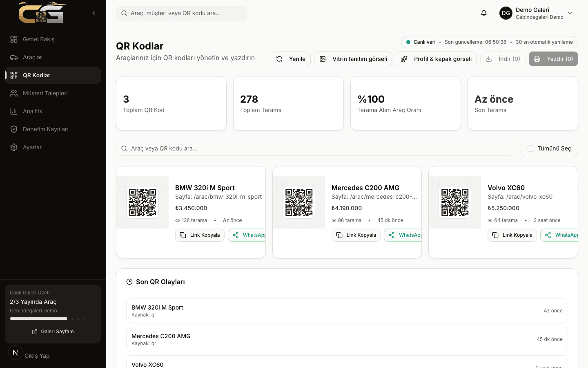Viewport: 588px width, 368px height.
Task: Copy link for Volvo XC60
Action: coord(512,235)
